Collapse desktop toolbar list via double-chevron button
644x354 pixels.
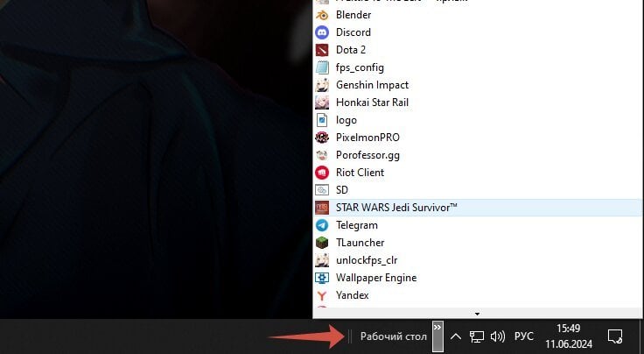tap(437, 336)
